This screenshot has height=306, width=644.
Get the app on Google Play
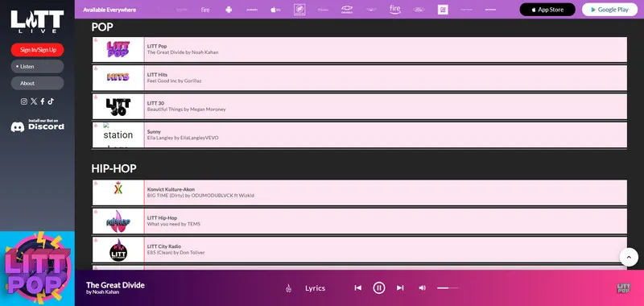click(x=609, y=10)
